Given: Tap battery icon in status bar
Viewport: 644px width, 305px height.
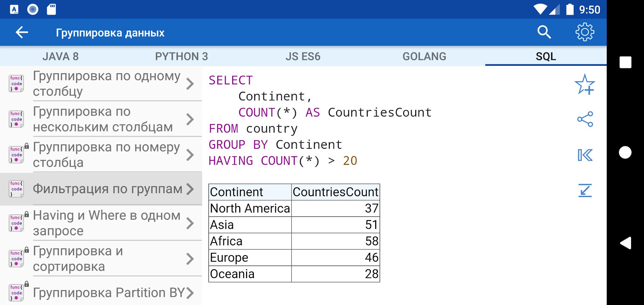Looking at the screenshot, I should tap(570, 9).
